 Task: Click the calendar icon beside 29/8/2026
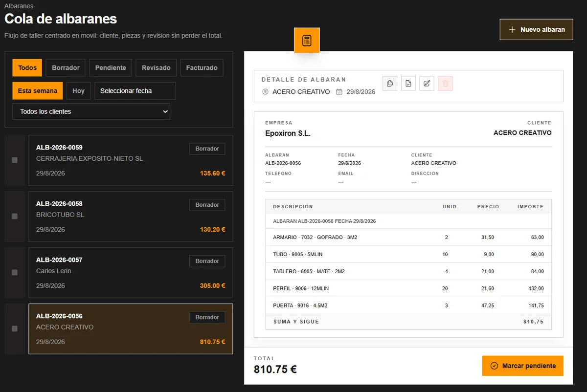339,92
